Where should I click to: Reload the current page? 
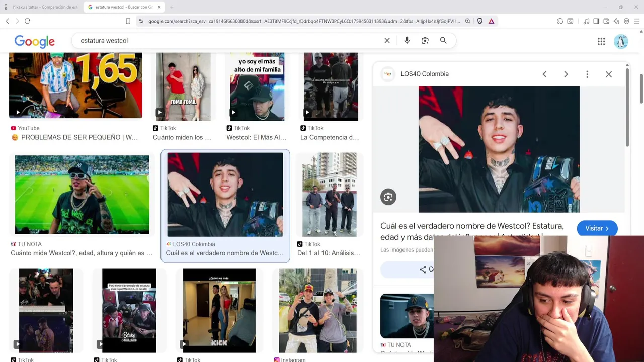pyautogui.click(x=27, y=21)
